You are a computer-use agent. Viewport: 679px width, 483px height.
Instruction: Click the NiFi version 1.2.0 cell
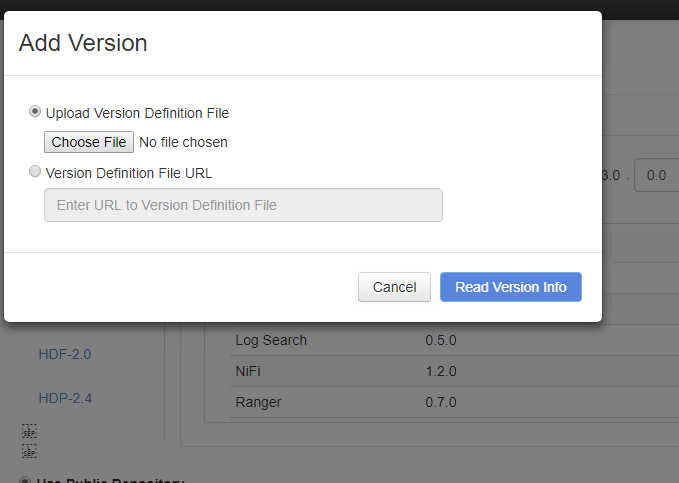point(441,371)
